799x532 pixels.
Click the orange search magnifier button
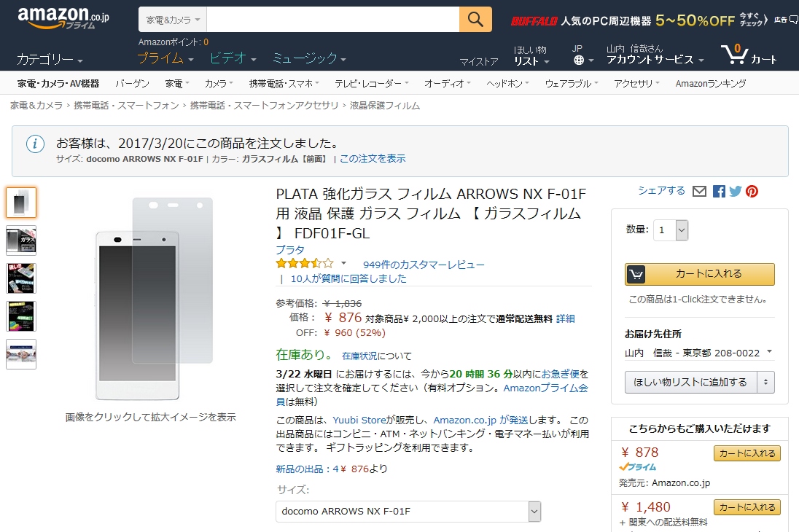pos(475,20)
